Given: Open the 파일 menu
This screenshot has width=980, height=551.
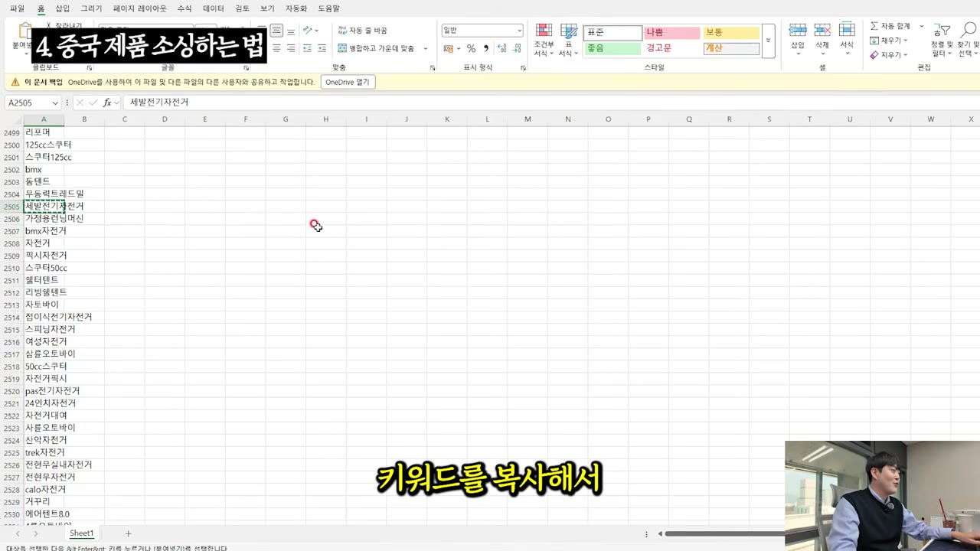Looking at the screenshot, I should click(x=17, y=8).
